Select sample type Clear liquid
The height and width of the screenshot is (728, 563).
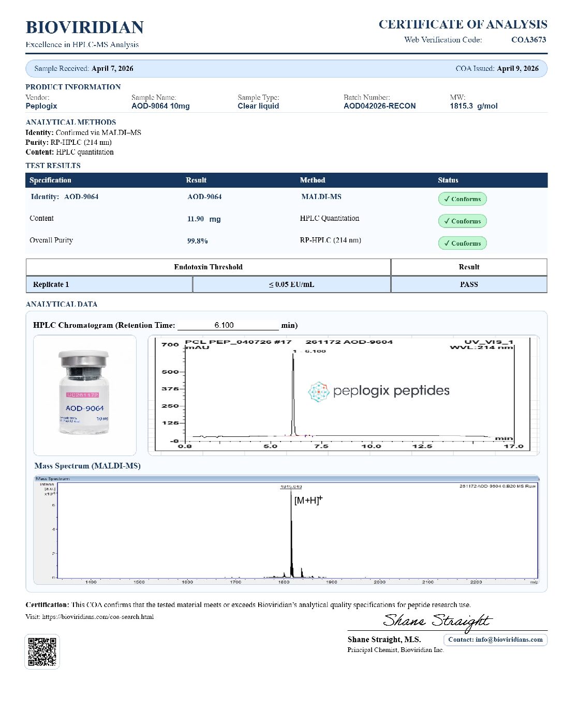(258, 106)
